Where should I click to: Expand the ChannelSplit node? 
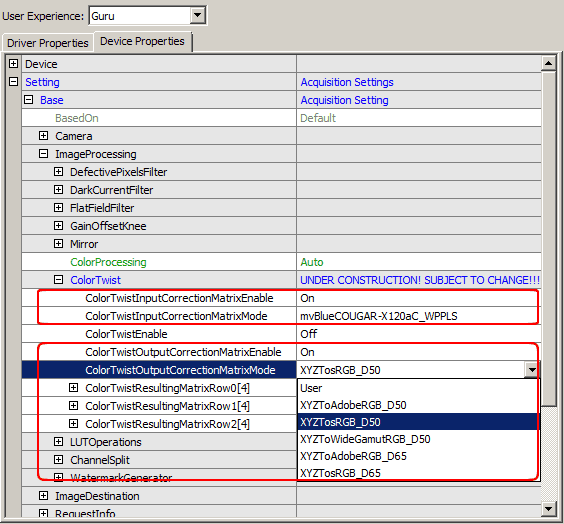[x=59, y=460]
